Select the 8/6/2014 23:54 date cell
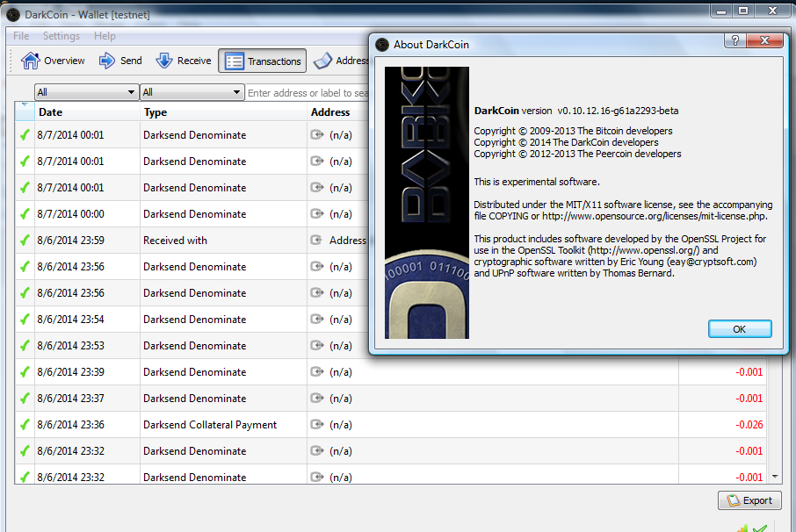Screen dimensions: 796x532 (87, 320)
